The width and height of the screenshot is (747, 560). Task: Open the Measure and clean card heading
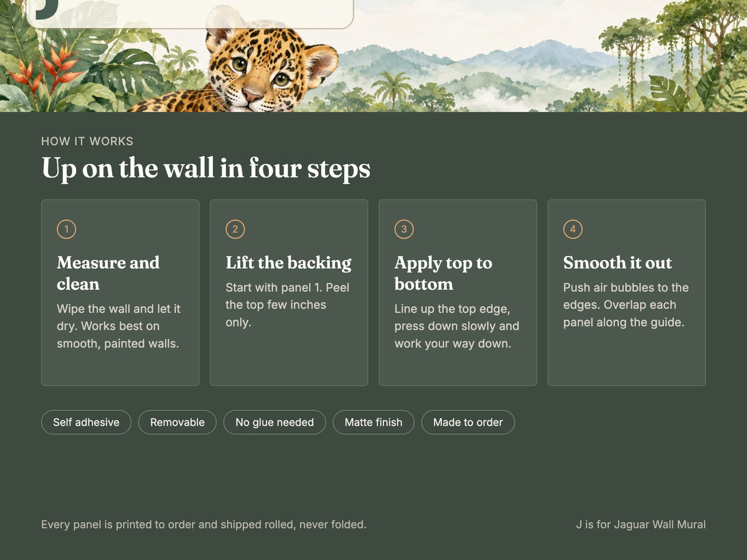point(108,273)
